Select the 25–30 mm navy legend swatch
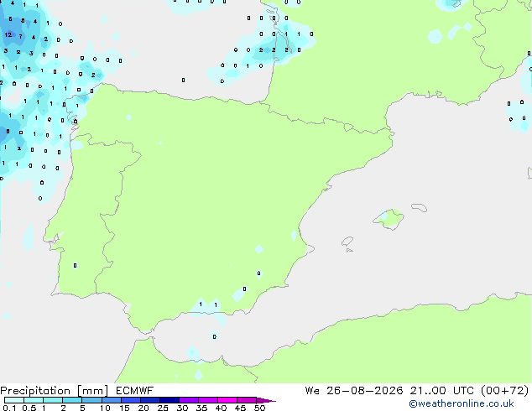The image size is (532, 411). pyautogui.click(x=170, y=400)
